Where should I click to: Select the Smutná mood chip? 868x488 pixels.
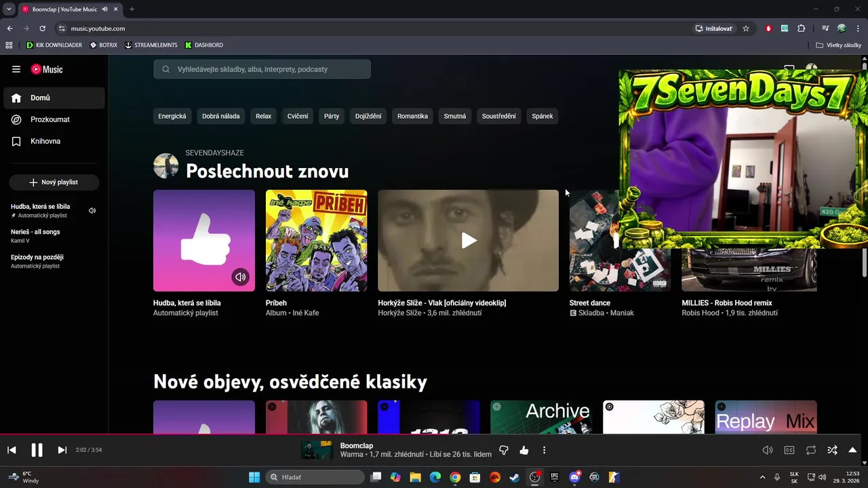[x=455, y=116]
